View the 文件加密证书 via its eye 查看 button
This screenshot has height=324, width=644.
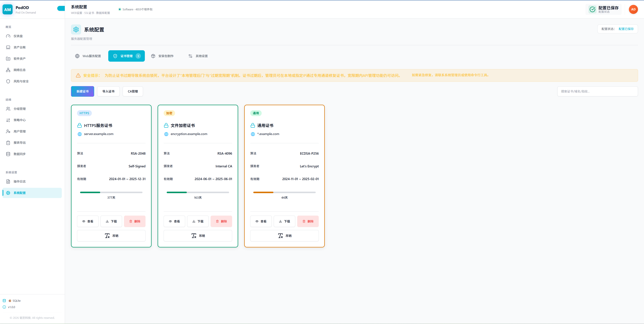pos(174,221)
